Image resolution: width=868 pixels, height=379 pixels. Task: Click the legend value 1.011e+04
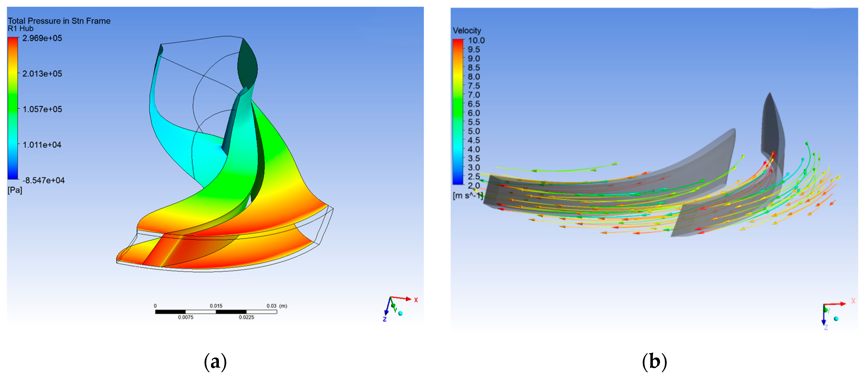tap(42, 145)
